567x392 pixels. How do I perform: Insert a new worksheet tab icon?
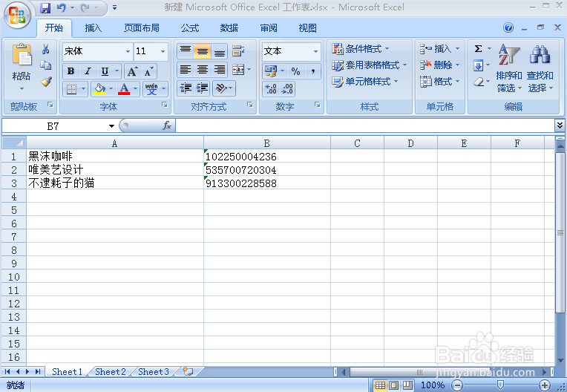[x=188, y=371]
